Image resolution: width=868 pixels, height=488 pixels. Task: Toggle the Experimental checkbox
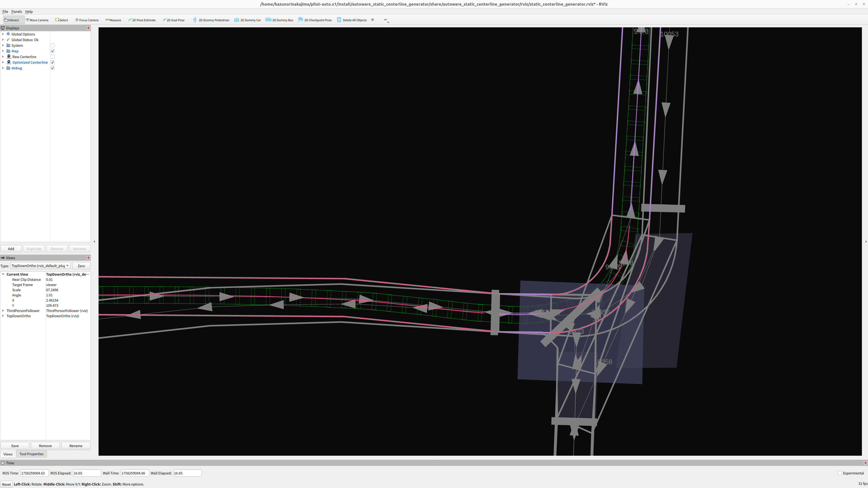click(840, 473)
